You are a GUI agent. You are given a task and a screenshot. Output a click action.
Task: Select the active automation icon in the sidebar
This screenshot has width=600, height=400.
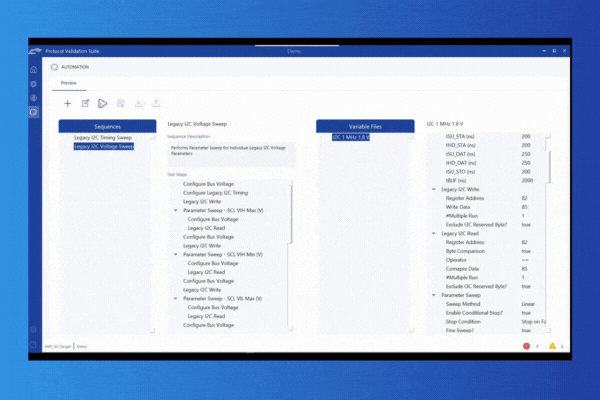[x=34, y=112]
